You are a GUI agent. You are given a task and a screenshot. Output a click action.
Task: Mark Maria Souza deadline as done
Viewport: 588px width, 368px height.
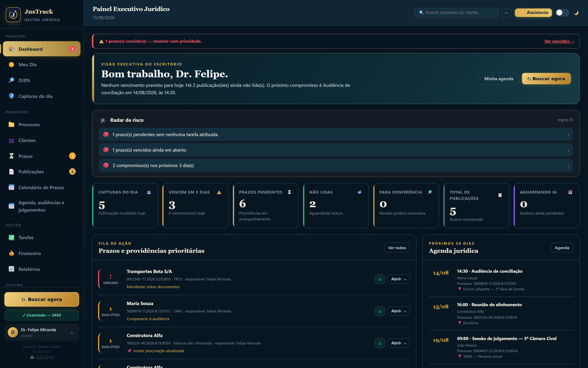(x=380, y=311)
